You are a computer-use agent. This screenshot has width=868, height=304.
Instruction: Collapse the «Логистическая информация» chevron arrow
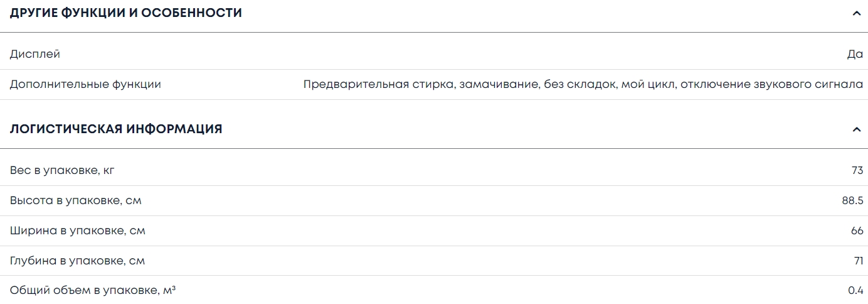(857, 129)
